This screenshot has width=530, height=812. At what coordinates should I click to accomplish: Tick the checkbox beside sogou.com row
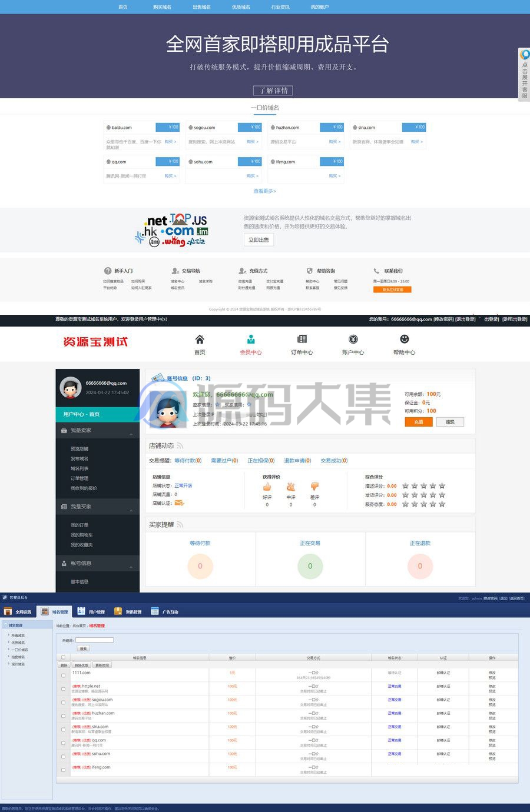pos(64,702)
